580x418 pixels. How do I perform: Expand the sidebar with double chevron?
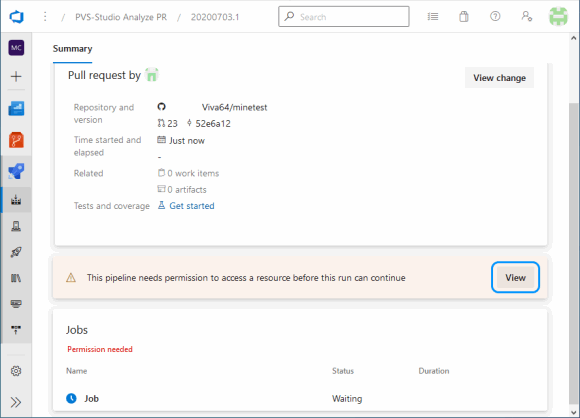16,402
